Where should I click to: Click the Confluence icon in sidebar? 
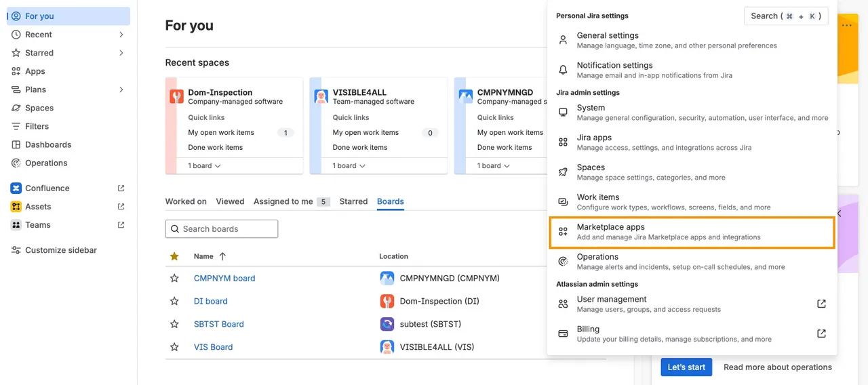tap(16, 188)
